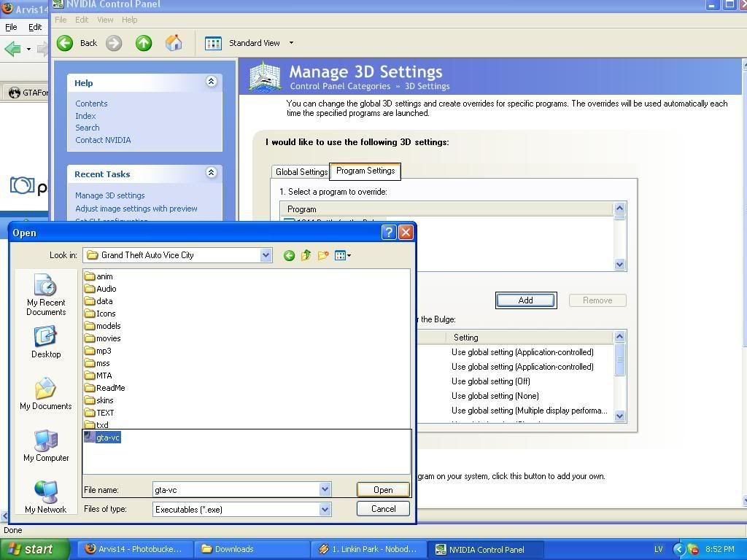Select the Program Settings tab
Screen dimensions: 747x560
(365, 171)
